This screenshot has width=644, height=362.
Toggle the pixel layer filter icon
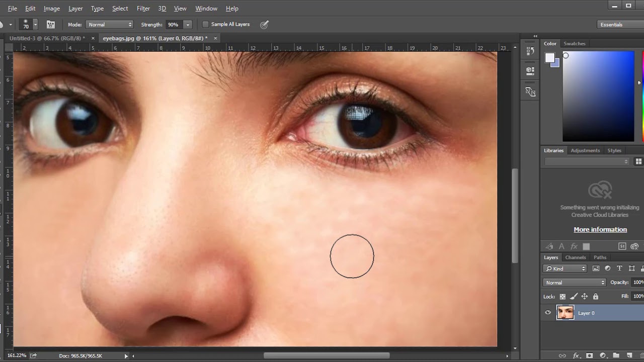[596, 268]
